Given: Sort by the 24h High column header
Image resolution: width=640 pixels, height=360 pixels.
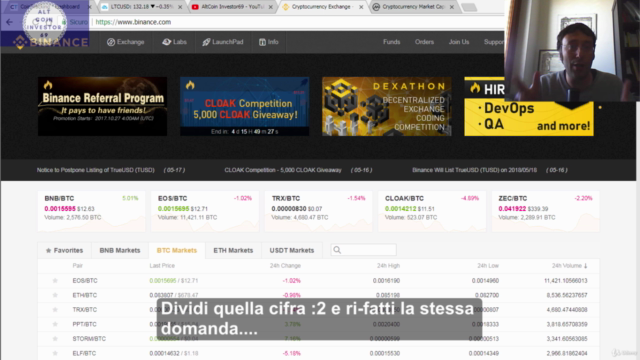Looking at the screenshot, I should [x=388, y=266].
